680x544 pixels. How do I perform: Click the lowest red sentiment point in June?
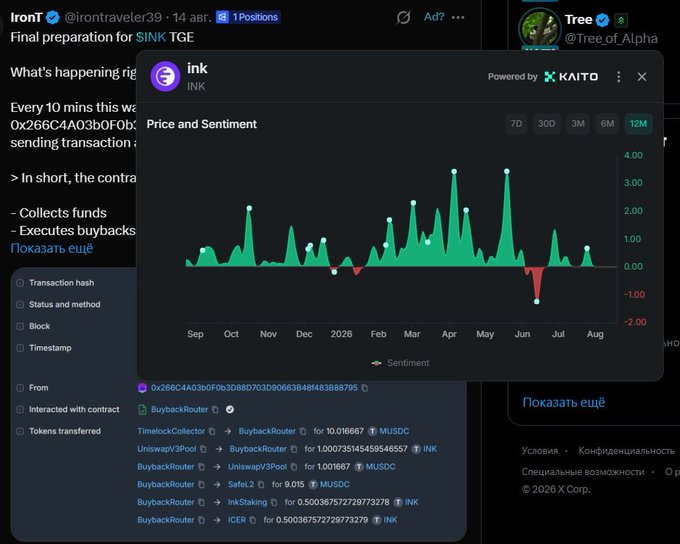tap(537, 301)
